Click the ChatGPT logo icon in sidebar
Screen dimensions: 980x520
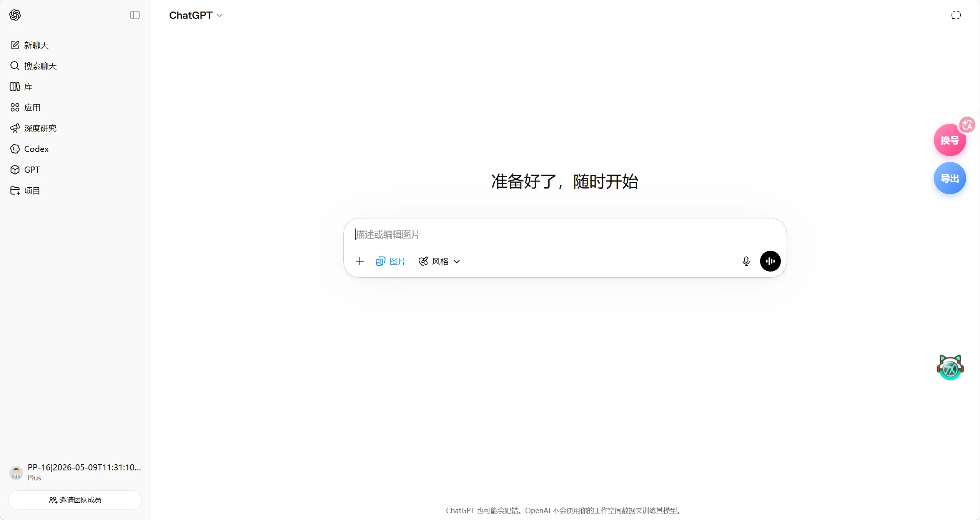[x=15, y=15]
